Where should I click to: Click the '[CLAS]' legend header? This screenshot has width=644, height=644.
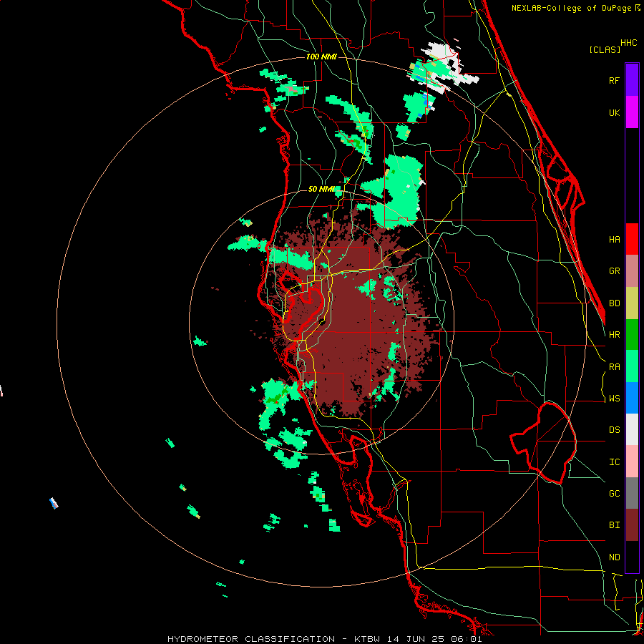(605, 49)
